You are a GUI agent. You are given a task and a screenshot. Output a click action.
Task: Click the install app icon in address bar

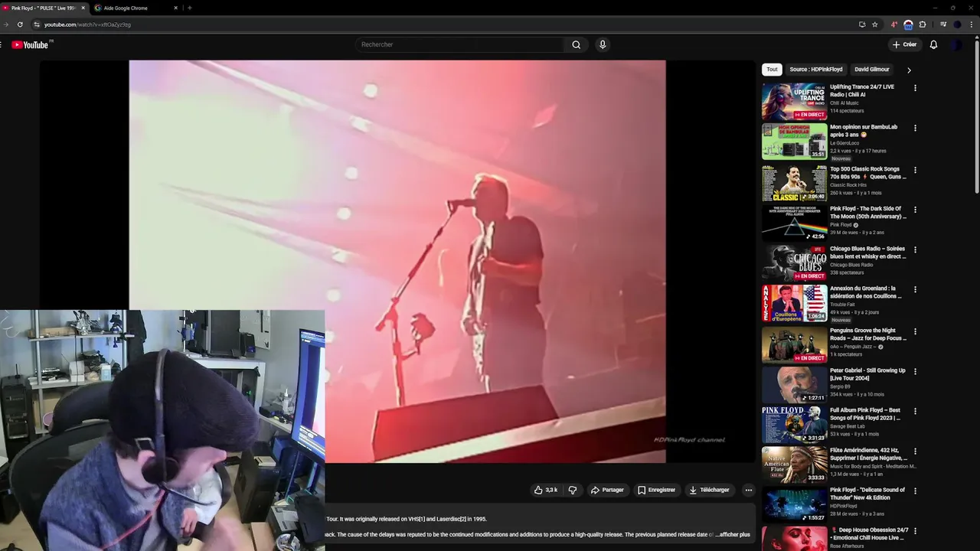pos(862,24)
